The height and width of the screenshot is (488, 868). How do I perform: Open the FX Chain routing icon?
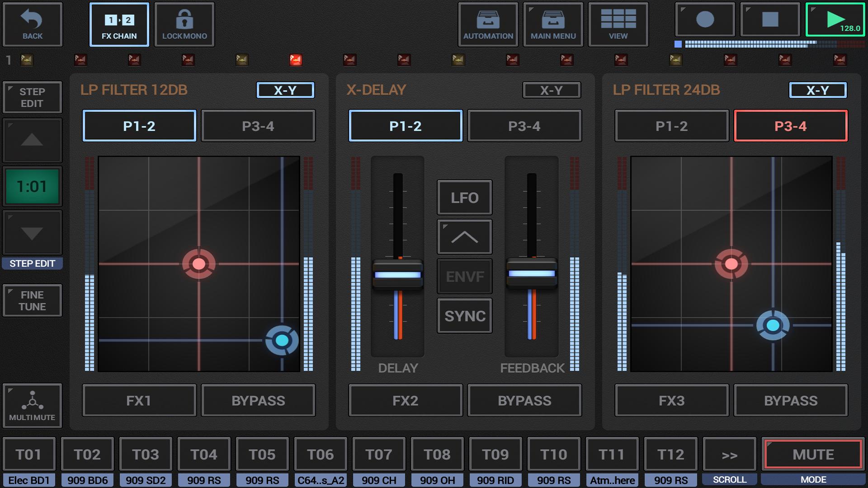[x=119, y=20]
